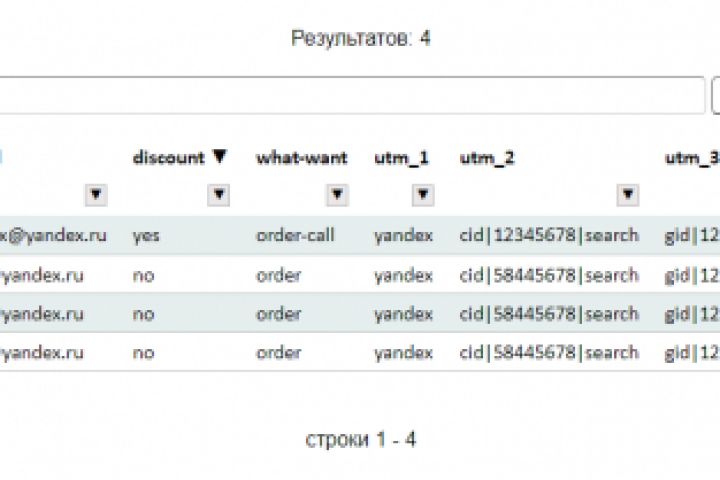Click the "order-call" cell in first row
This screenshot has width=720, height=480.
pos(295,236)
